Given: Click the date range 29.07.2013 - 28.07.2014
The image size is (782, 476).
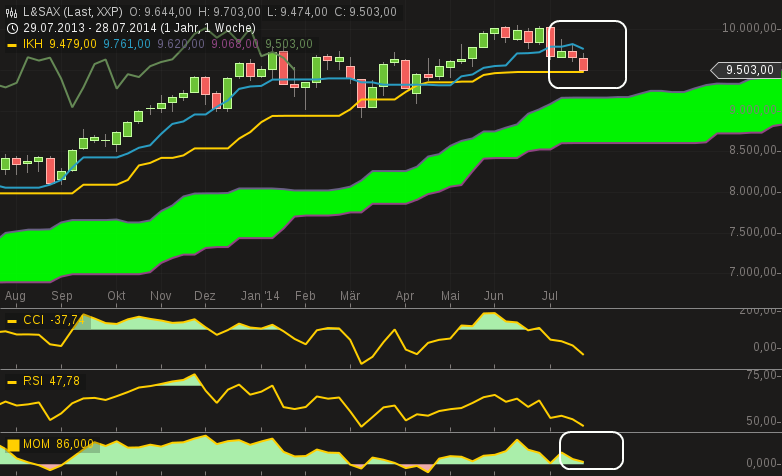Looking at the screenshot, I should [90, 28].
